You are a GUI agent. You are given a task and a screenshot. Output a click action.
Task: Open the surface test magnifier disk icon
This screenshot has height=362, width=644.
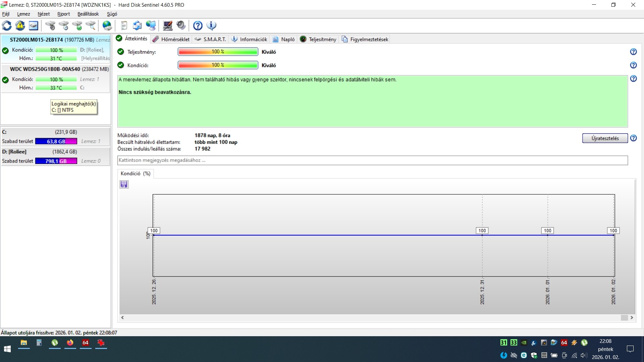[91, 25]
